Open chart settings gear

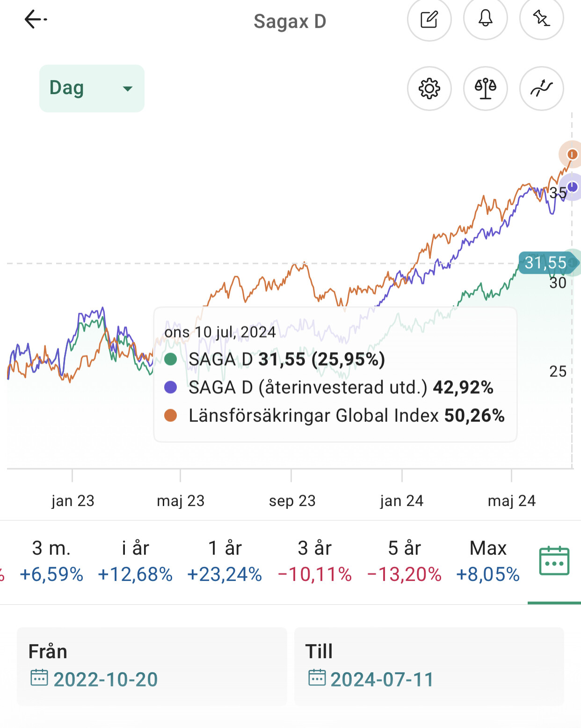(x=429, y=88)
